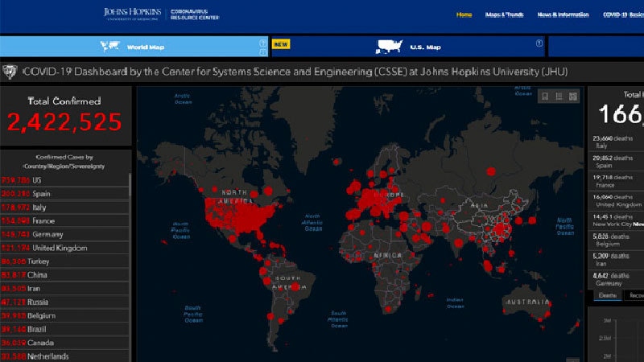Viewport: 644px width, 362px height.
Task: Open the Home menu item
Action: pyautogui.click(x=464, y=14)
